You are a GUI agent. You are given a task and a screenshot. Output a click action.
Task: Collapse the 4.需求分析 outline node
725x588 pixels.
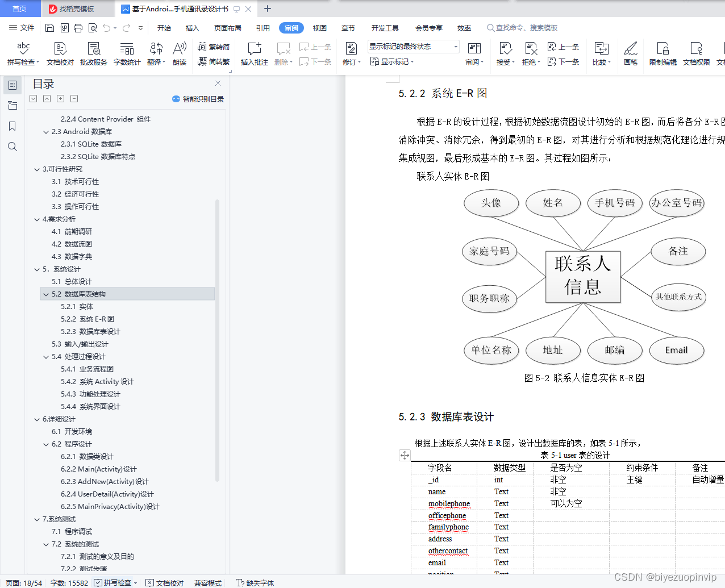point(37,219)
